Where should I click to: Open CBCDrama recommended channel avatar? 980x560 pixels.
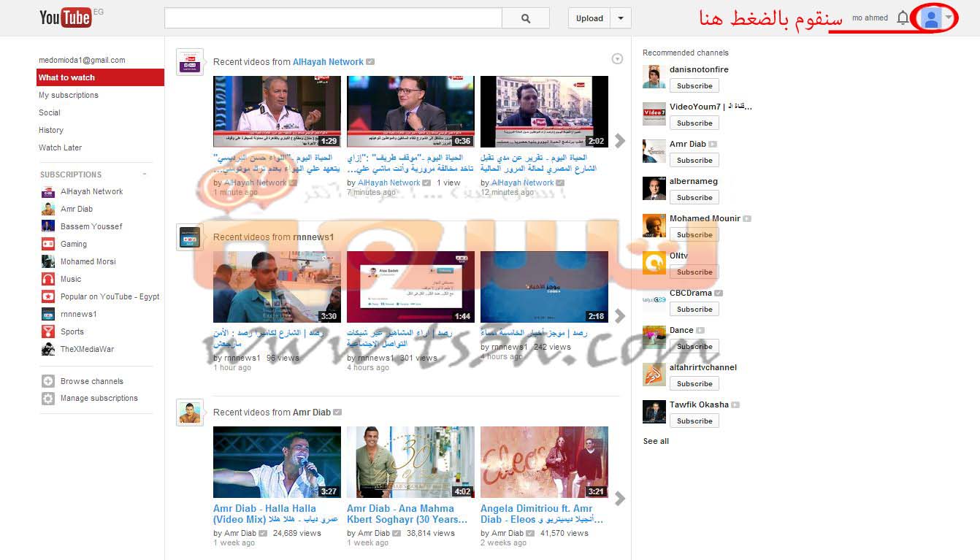(x=654, y=300)
